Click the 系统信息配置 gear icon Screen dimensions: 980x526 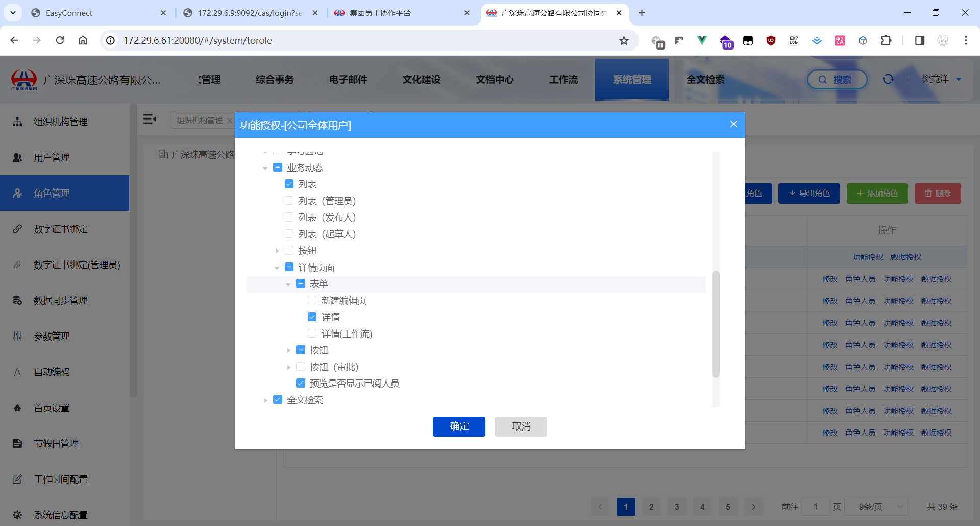pos(17,515)
